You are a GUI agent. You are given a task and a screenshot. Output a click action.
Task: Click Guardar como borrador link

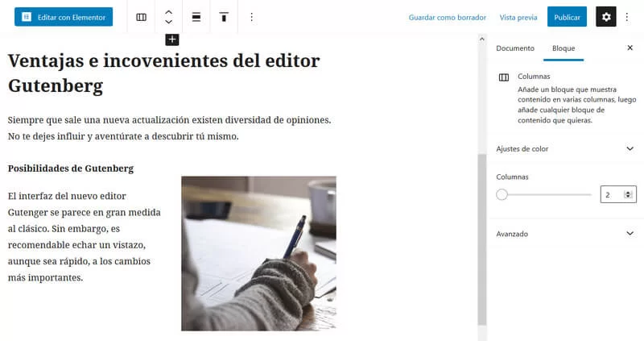click(448, 17)
